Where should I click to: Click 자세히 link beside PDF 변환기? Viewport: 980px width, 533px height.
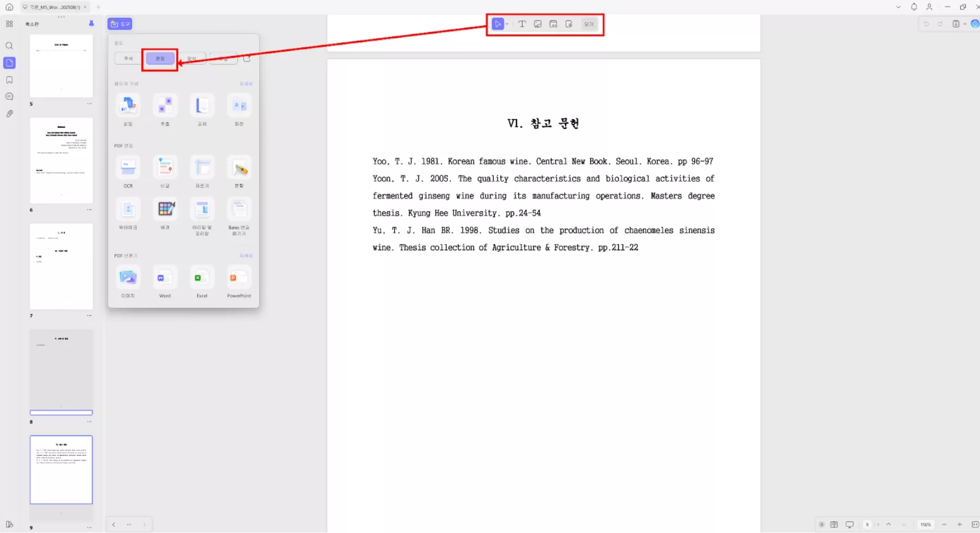pyautogui.click(x=246, y=256)
